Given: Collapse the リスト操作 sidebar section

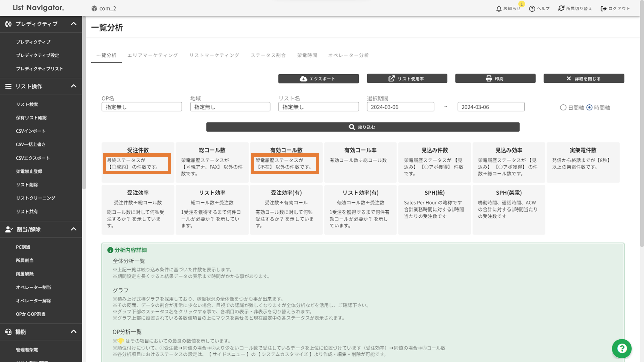Looking at the screenshot, I should click(x=74, y=86).
